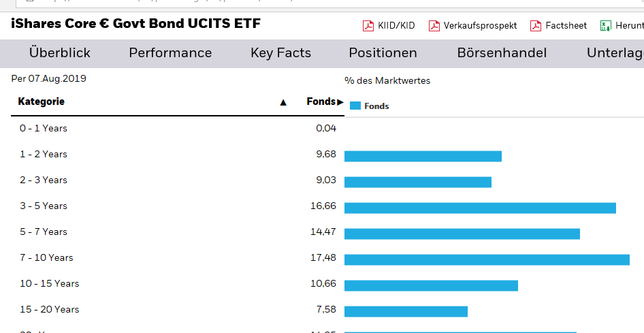Open the Factsheet link
The height and width of the screenshot is (333, 644).
click(566, 26)
